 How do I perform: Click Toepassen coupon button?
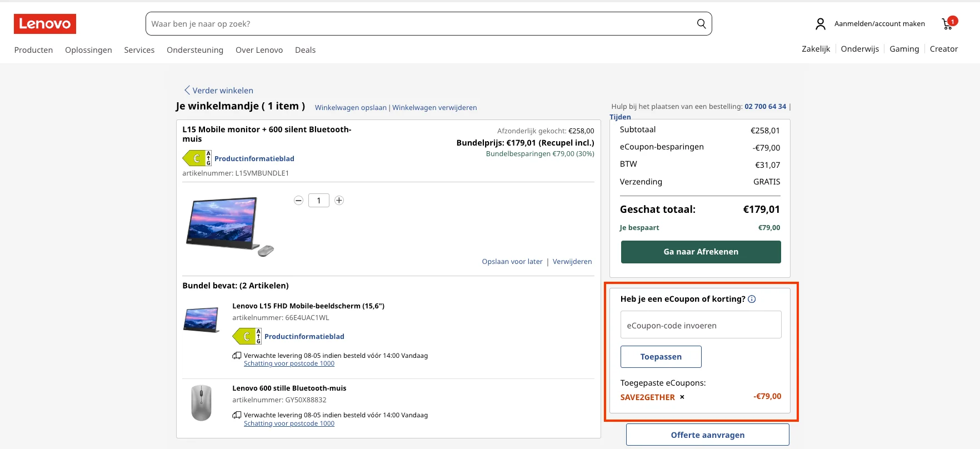pyautogui.click(x=661, y=357)
